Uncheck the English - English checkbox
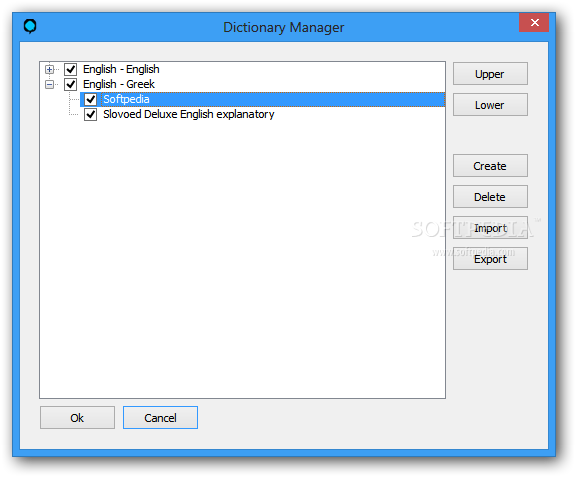 [x=71, y=69]
